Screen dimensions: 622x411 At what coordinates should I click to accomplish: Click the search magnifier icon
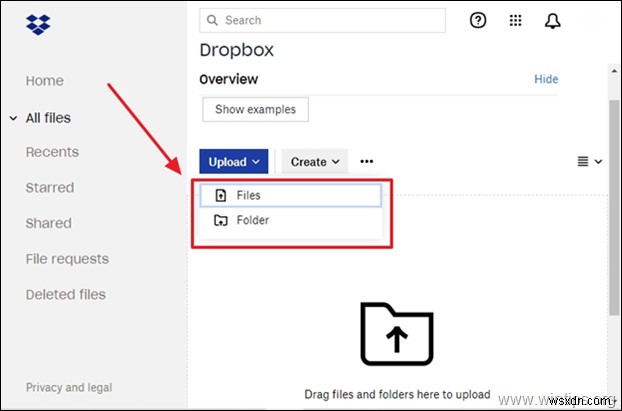click(x=212, y=20)
